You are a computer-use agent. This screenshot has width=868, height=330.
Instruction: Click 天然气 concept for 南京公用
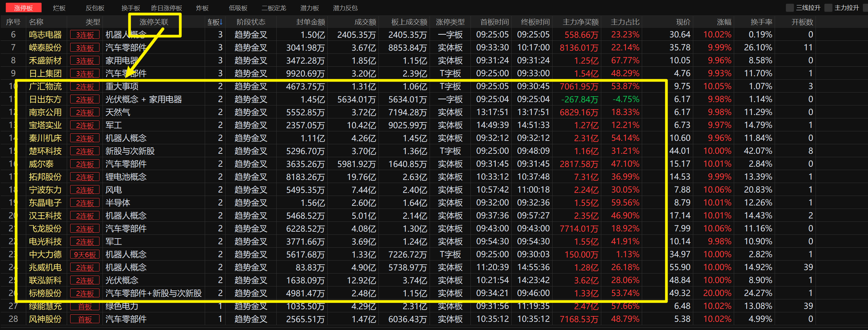118,112
